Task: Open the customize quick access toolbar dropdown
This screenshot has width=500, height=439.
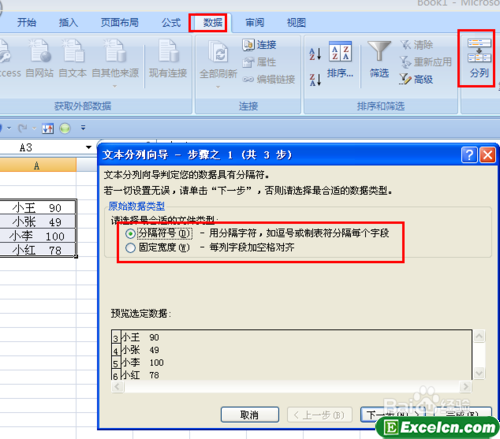Action: [x=83, y=128]
